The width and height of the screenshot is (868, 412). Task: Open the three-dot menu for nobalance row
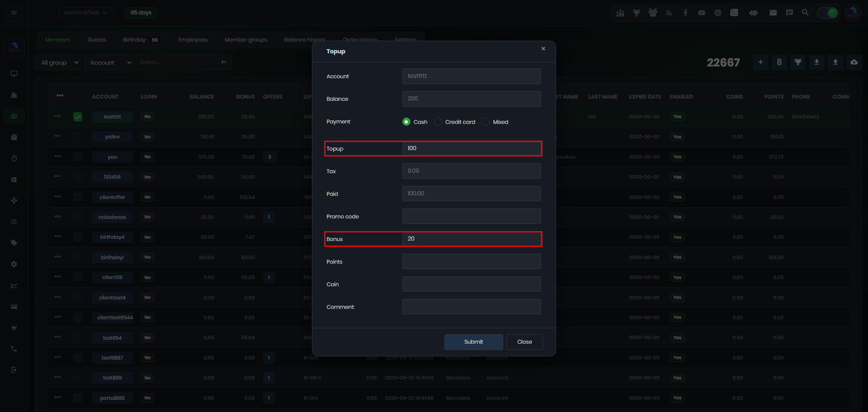coord(57,217)
